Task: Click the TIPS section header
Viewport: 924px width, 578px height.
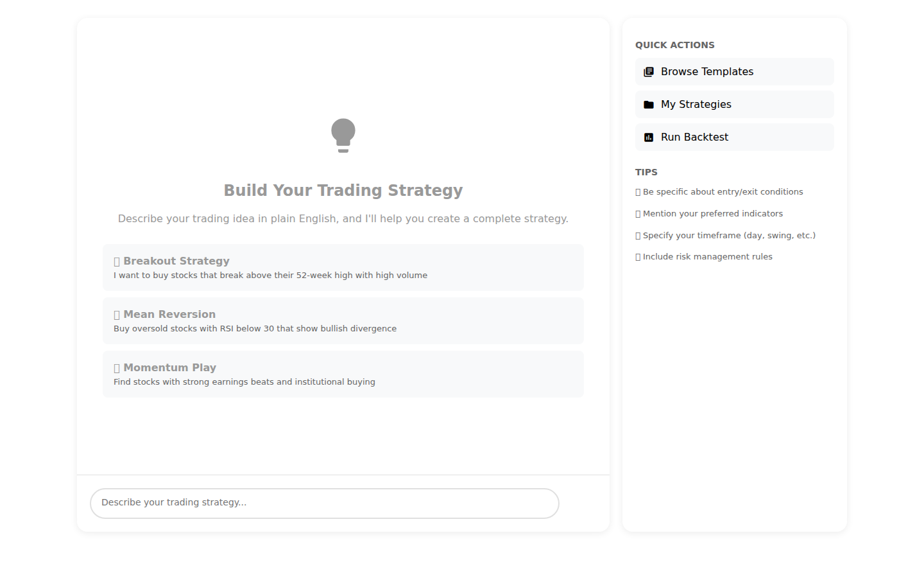Action: pos(646,172)
